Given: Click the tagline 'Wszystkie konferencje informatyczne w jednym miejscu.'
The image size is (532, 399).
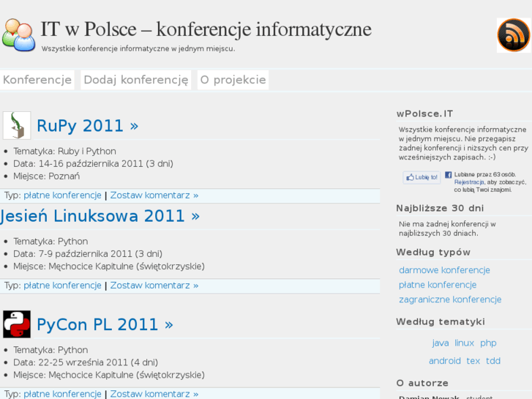Looking at the screenshot, I should pyautogui.click(x=138, y=48).
